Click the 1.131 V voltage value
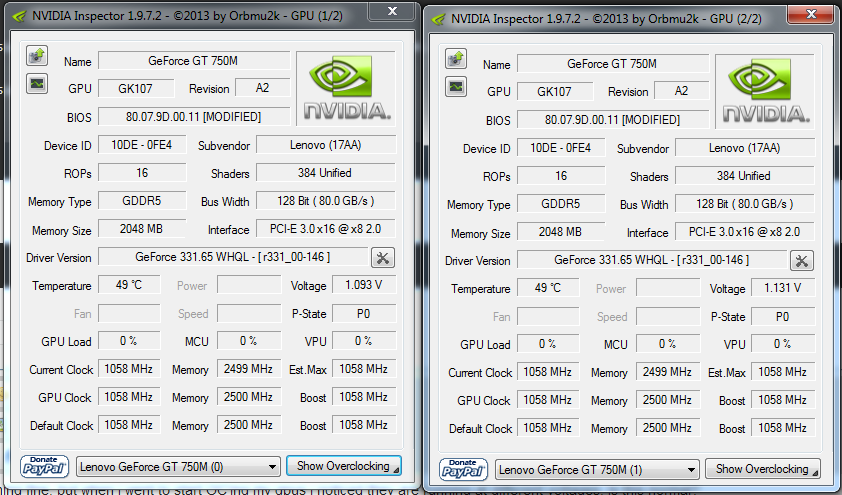Image resolution: width=842 pixels, height=495 pixels. pos(783,288)
